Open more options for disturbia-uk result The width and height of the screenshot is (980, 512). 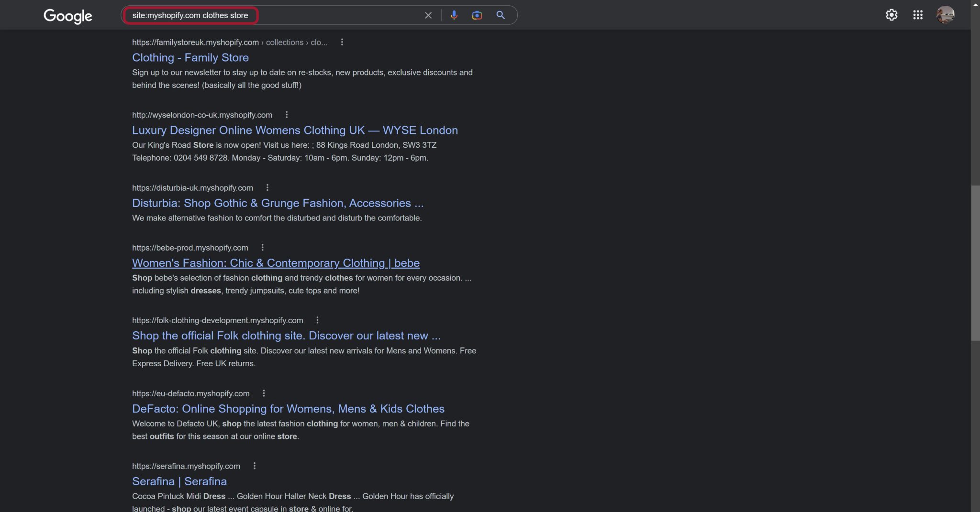point(267,187)
